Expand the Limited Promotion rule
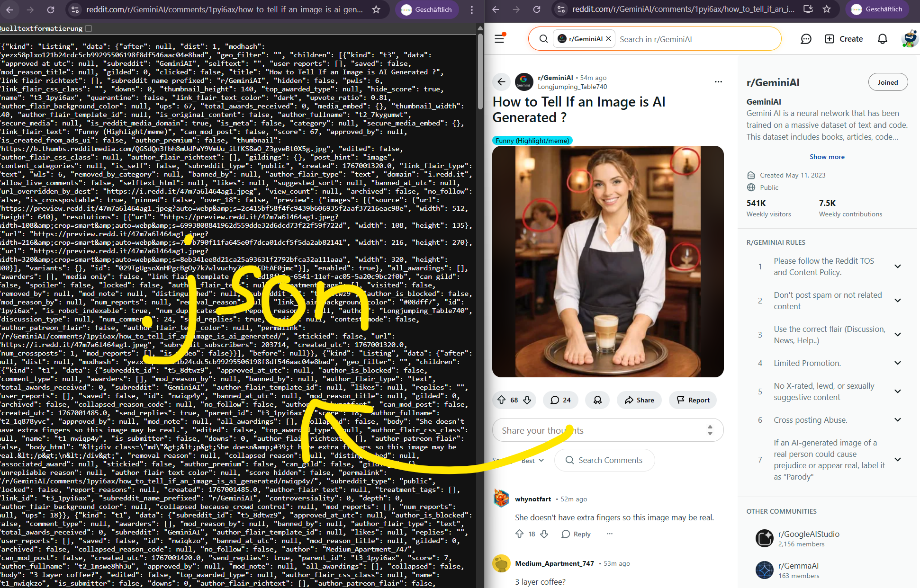This screenshot has width=920, height=588. point(897,363)
